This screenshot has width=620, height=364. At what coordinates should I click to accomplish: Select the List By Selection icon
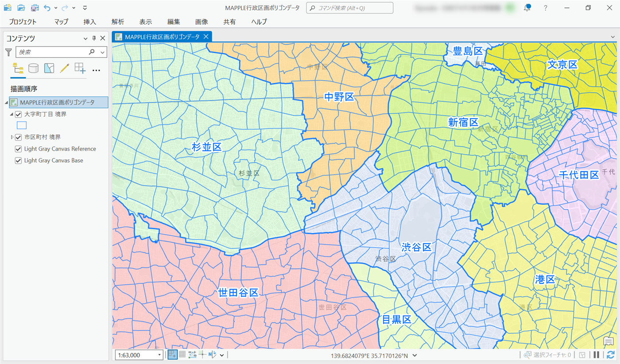[49, 68]
